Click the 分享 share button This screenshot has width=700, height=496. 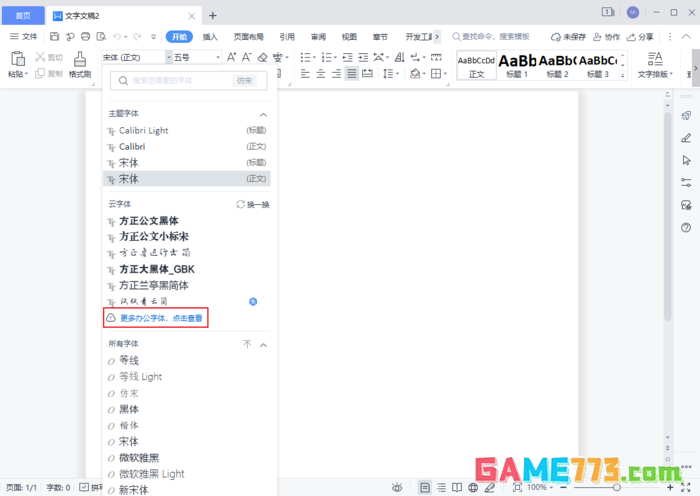[x=640, y=37]
